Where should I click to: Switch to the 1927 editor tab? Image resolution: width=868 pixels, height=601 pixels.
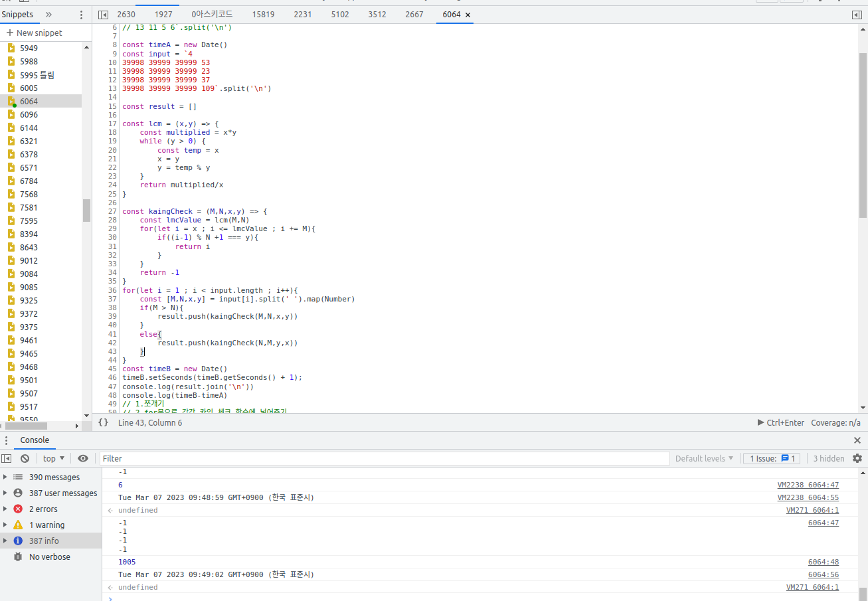(x=163, y=15)
